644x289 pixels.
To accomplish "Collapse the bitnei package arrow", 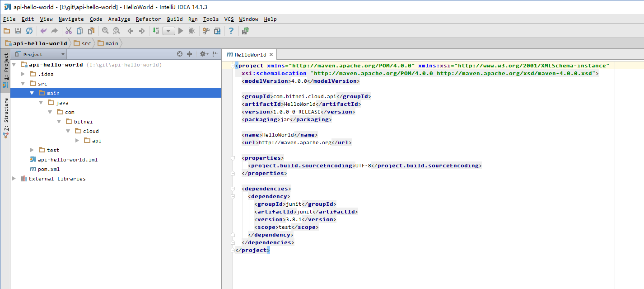I will click(59, 122).
